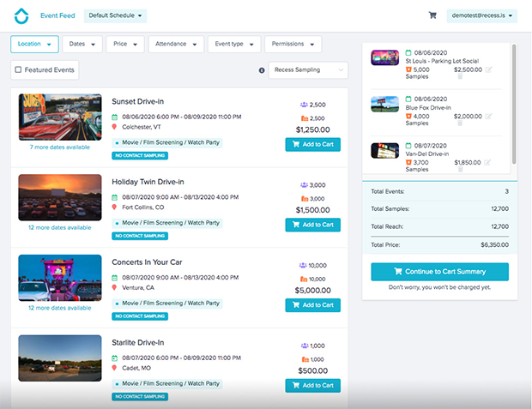
Task: Open the Event type filter dropdown
Action: (234, 44)
